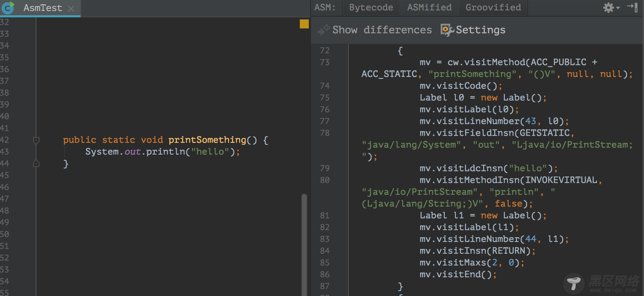
Task: Click the ACC_STATIC constant
Action: (389, 74)
